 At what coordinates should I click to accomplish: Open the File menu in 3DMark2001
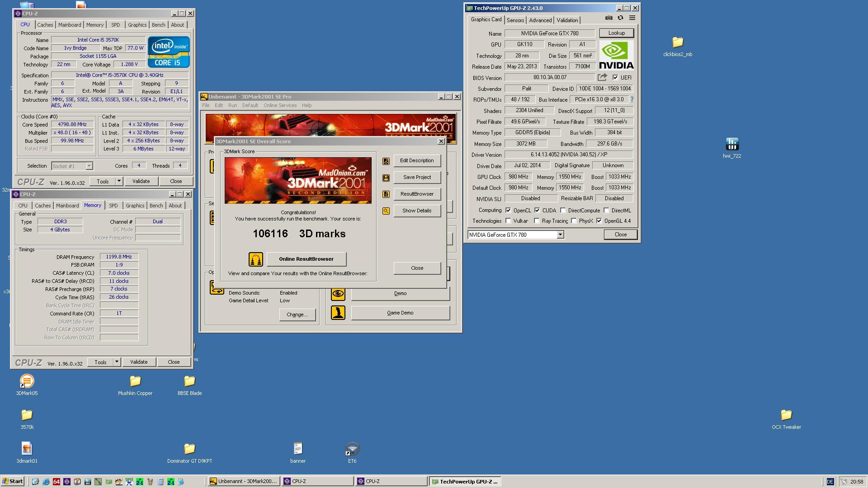[206, 105]
